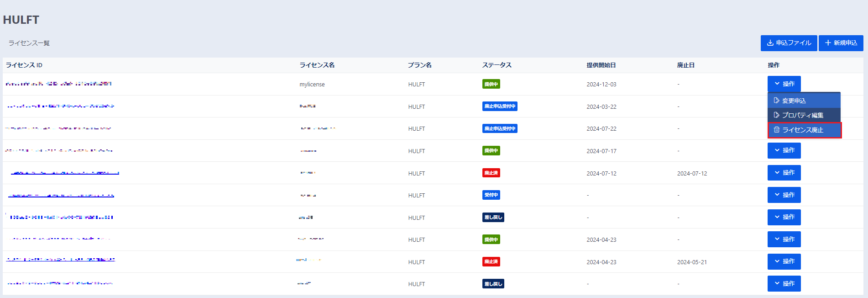The image size is (868, 298).
Task: Click the 廃止日 column header
Action: coord(686,65)
